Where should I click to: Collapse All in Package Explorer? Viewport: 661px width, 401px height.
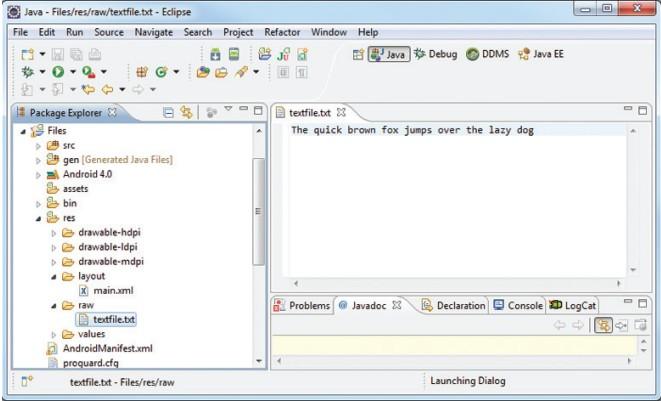(168, 112)
